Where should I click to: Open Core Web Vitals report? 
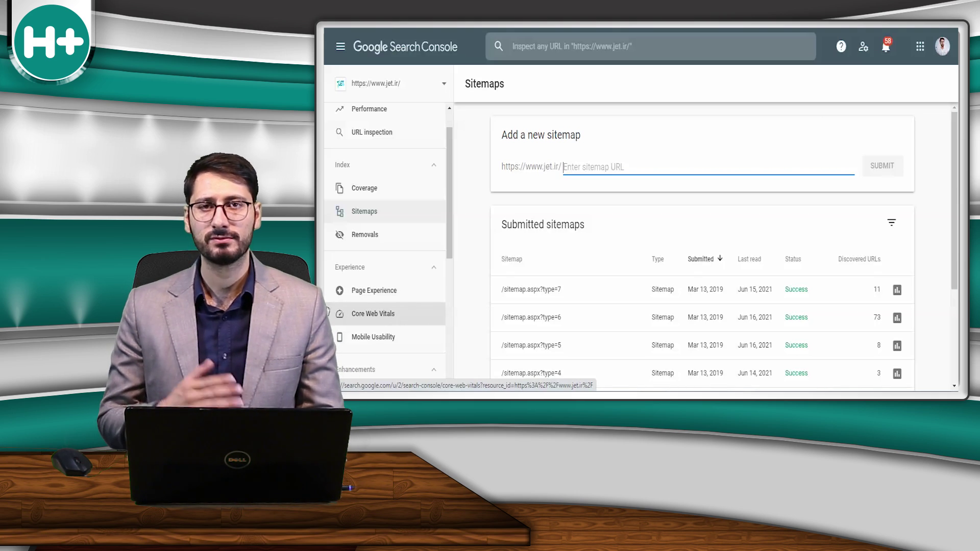pos(373,314)
